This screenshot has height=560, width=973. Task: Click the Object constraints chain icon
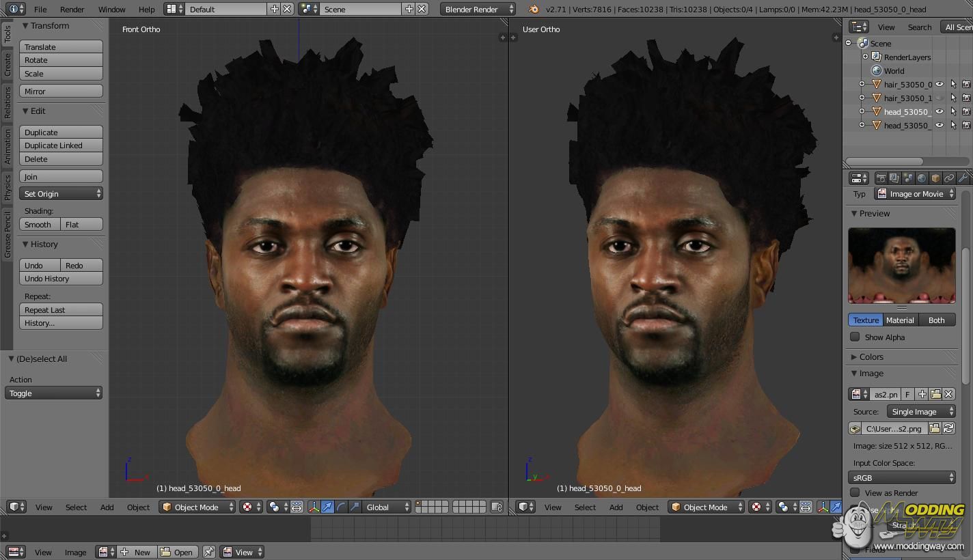point(950,178)
